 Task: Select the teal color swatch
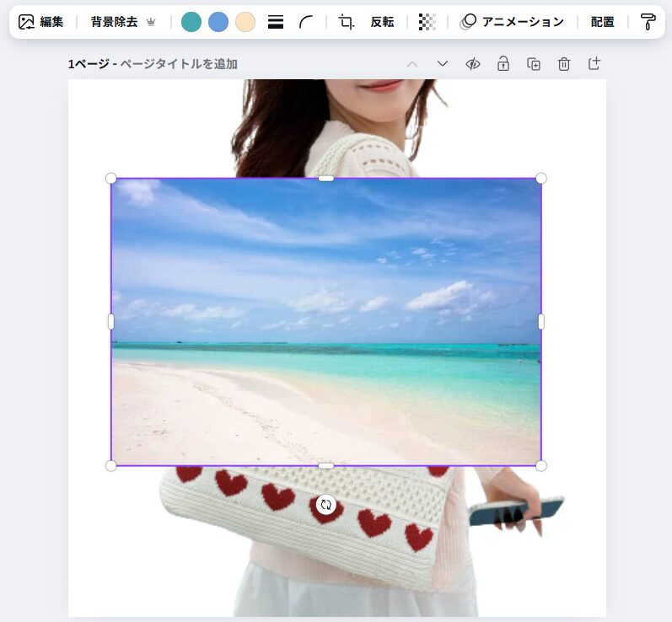(191, 22)
